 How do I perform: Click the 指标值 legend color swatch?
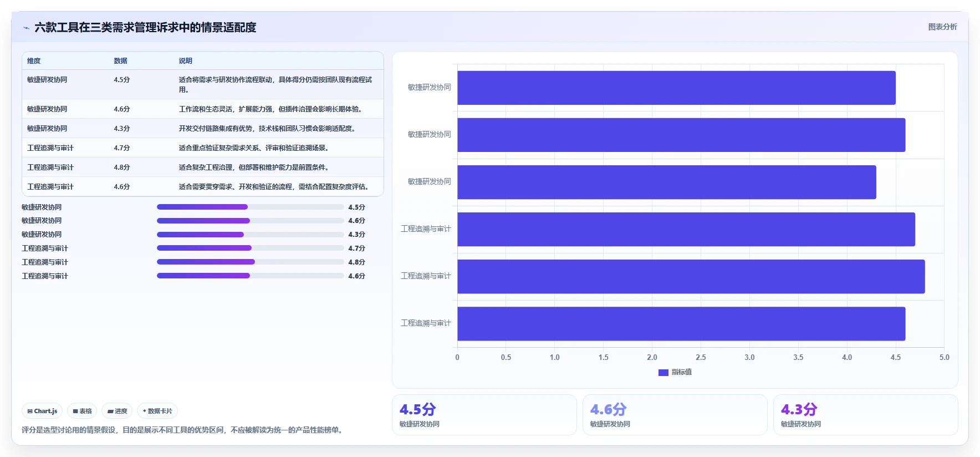[x=663, y=373]
